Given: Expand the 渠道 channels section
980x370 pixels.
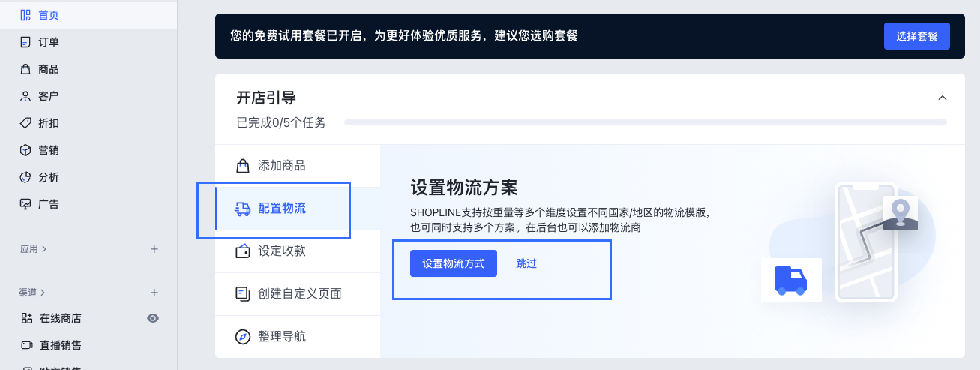Looking at the screenshot, I should pyautogui.click(x=33, y=292).
